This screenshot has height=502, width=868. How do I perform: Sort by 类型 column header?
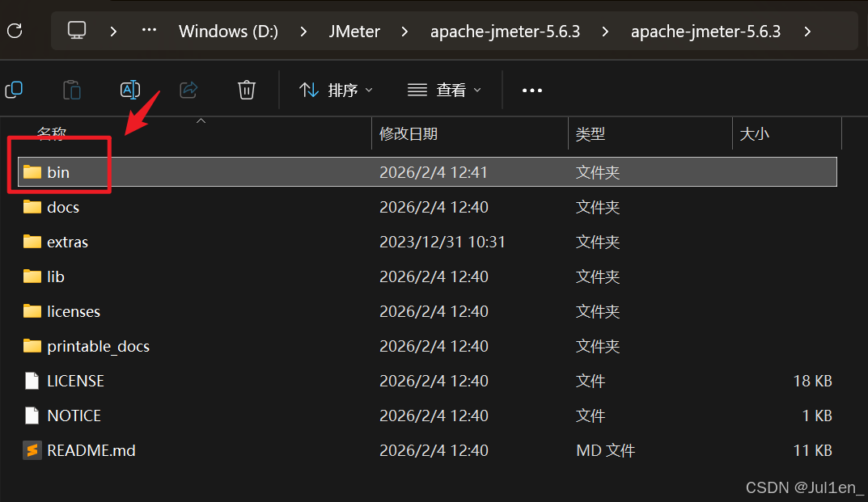click(x=590, y=133)
